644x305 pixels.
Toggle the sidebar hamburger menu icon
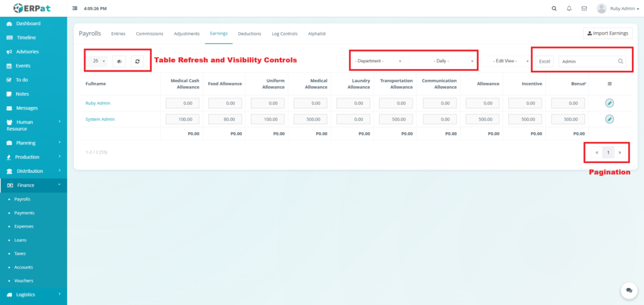[75, 9]
